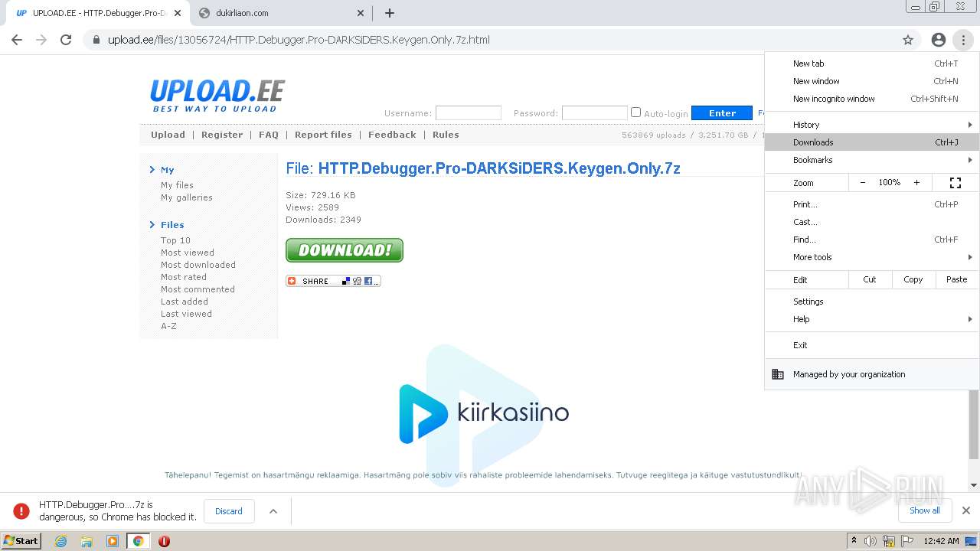Click the green DOWNLOAD! button

(345, 250)
